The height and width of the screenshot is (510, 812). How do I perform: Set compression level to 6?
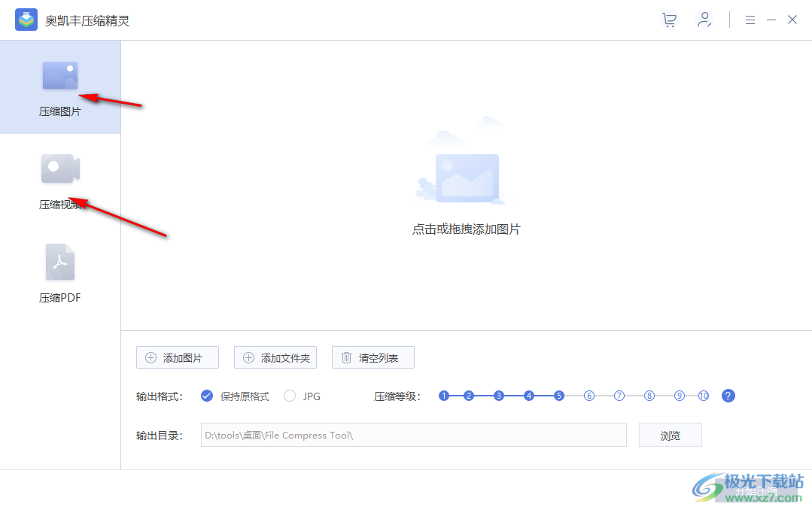(x=588, y=396)
